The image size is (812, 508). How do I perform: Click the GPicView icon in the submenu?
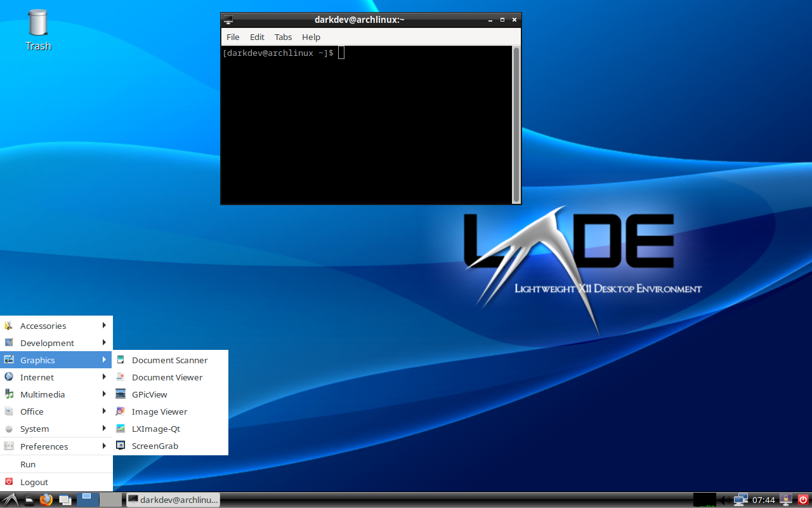point(121,394)
